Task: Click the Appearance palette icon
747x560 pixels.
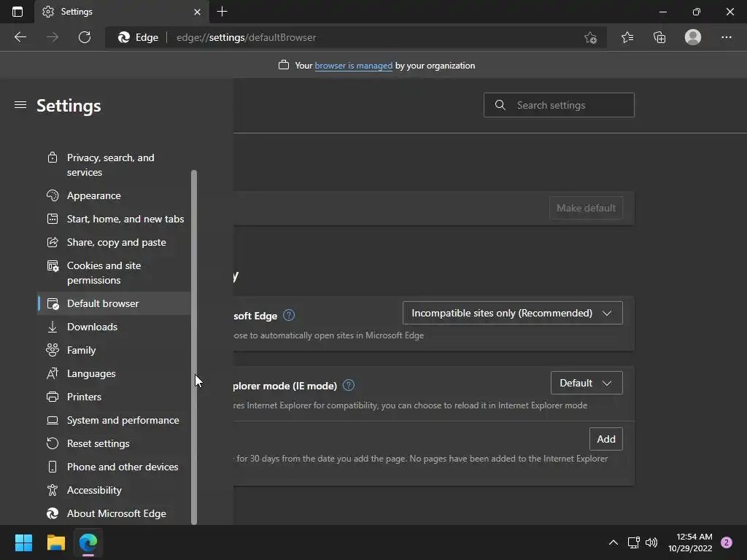Action: tap(53, 195)
